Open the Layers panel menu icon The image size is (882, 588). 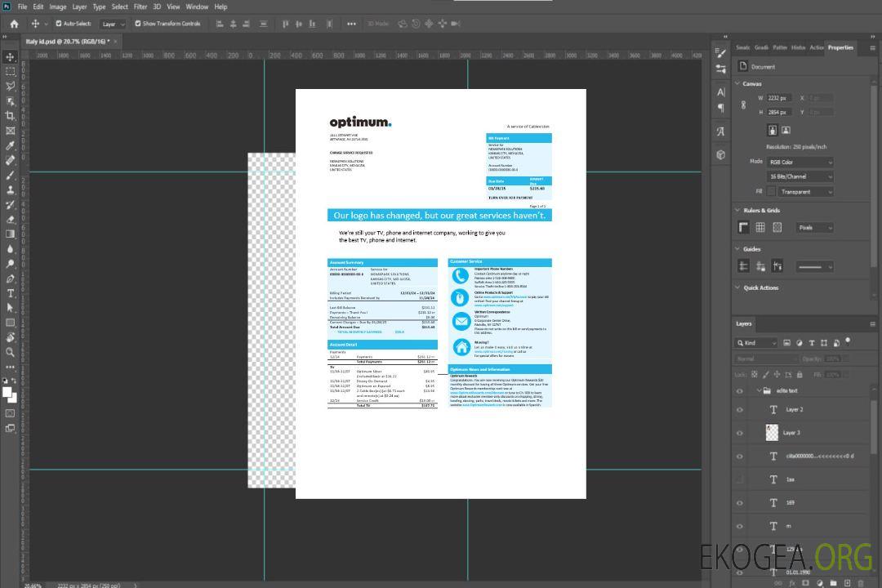[872, 324]
